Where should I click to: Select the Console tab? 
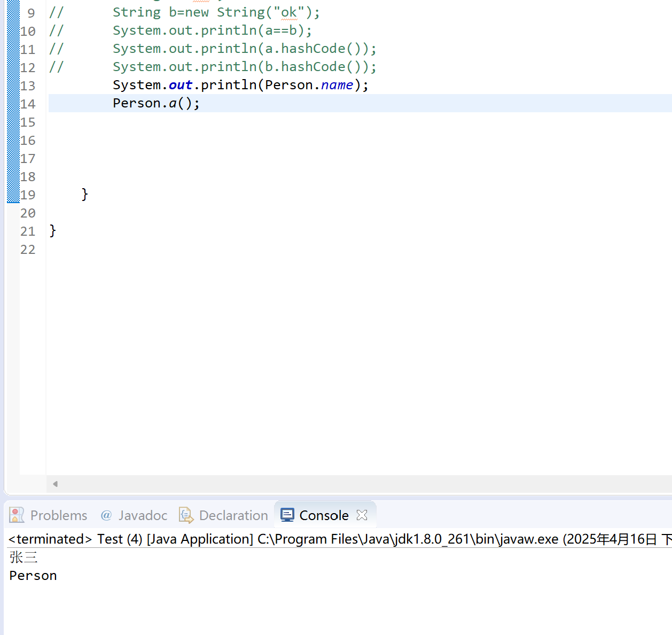tap(324, 515)
